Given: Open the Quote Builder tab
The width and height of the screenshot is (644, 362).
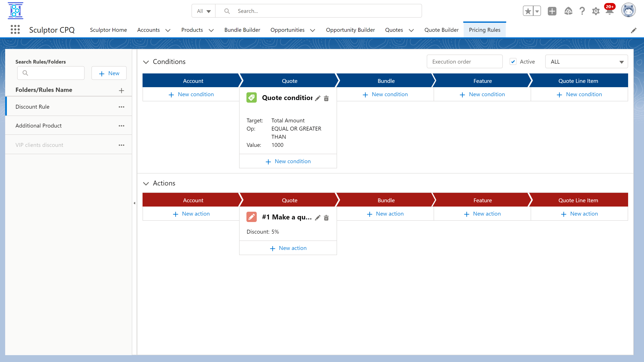Looking at the screenshot, I should coord(441,30).
